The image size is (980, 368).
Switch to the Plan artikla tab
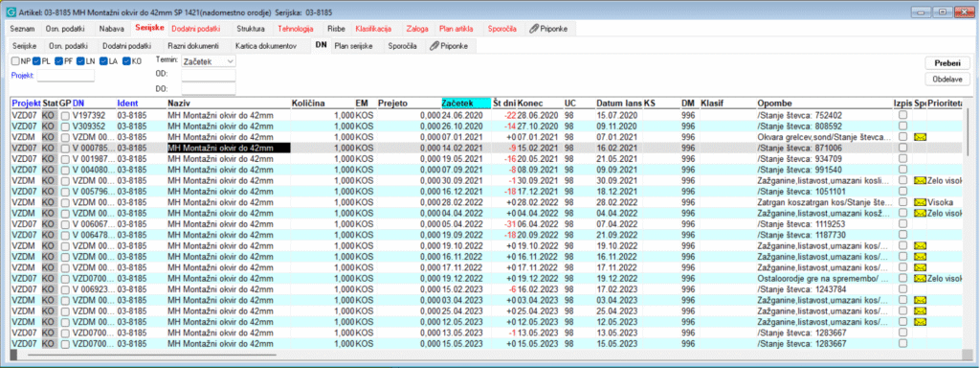(x=457, y=29)
